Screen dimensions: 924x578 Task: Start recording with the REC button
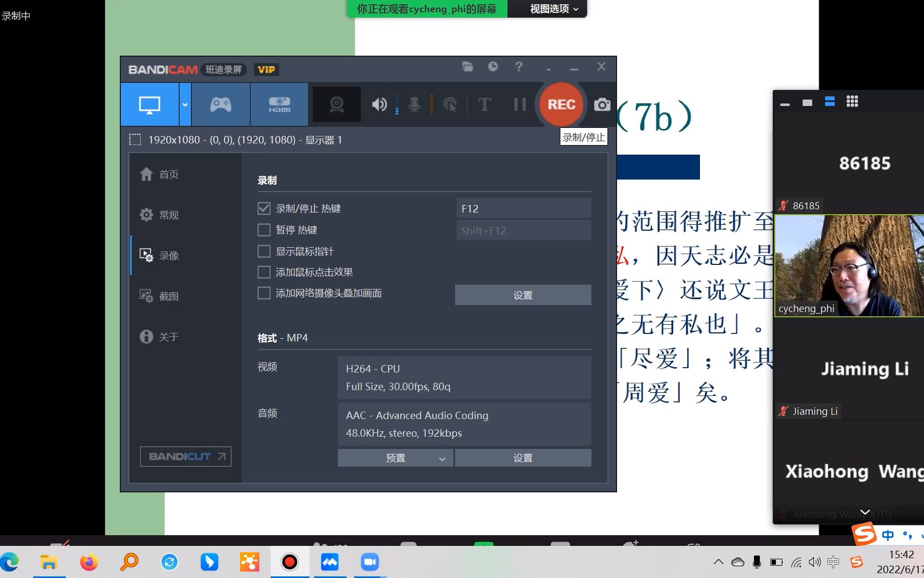561,104
